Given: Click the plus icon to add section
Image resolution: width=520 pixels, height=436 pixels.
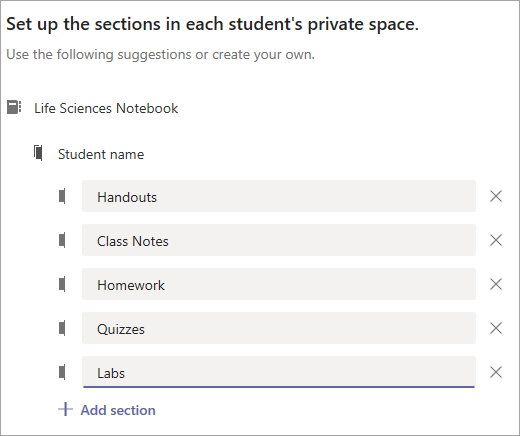Looking at the screenshot, I should click(x=65, y=409).
